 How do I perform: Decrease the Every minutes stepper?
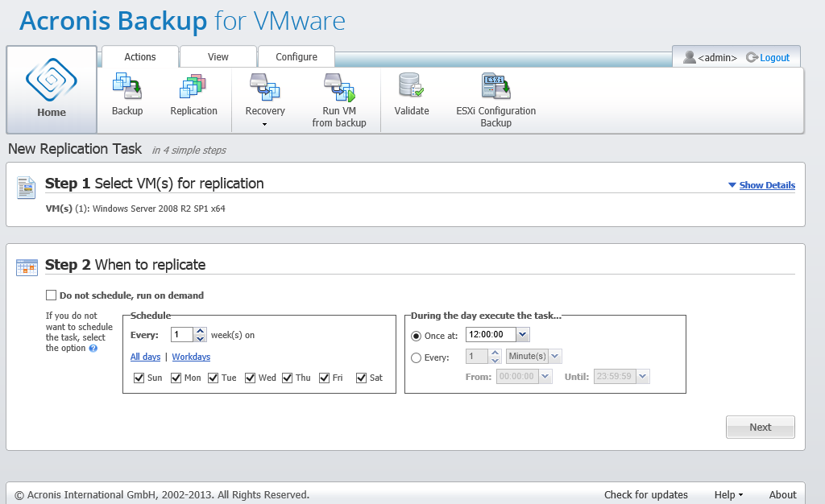click(x=495, y=360)
